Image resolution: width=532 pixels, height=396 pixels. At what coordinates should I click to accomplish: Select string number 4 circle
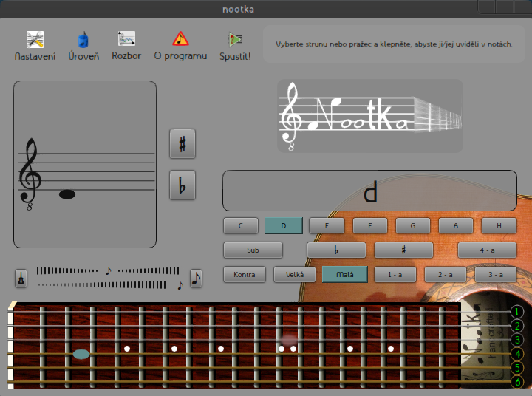click(517, 354)
